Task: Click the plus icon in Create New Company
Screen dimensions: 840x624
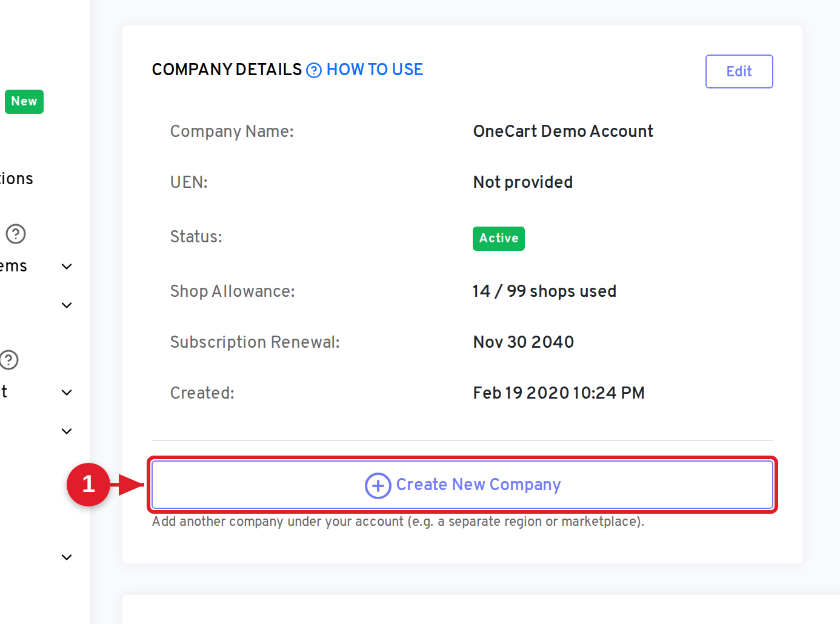Action: tap(378, 485)
